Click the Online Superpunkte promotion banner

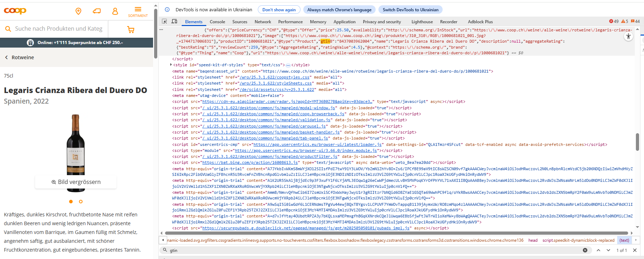coord(77,43)
